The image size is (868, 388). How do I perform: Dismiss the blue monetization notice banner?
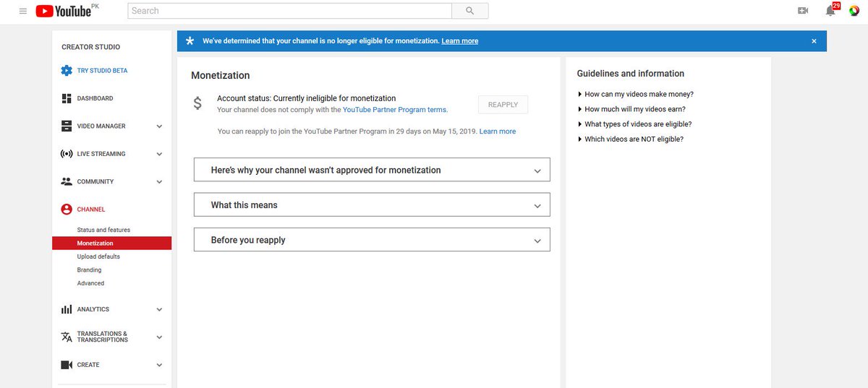click(814, 41)
